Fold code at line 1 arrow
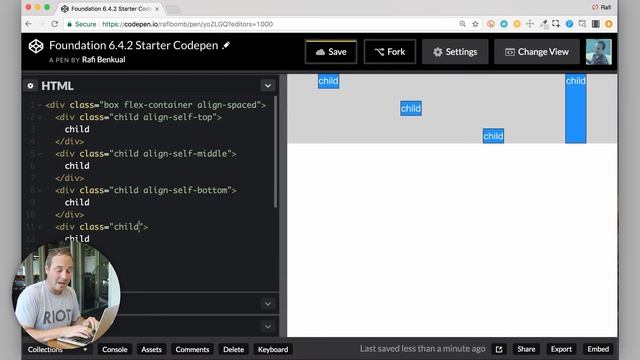 pyautogui.click(x=40, y=105)
